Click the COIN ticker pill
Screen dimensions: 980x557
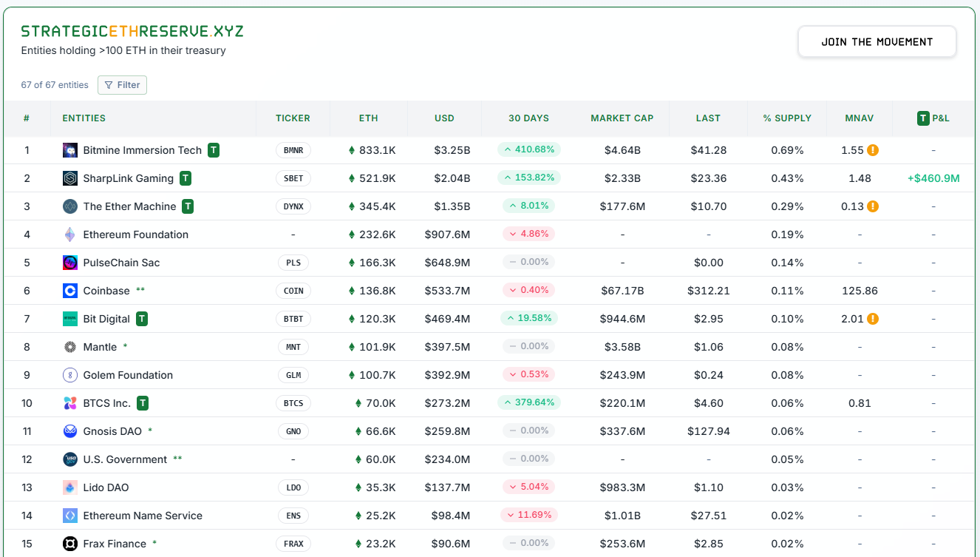point(293,291)
